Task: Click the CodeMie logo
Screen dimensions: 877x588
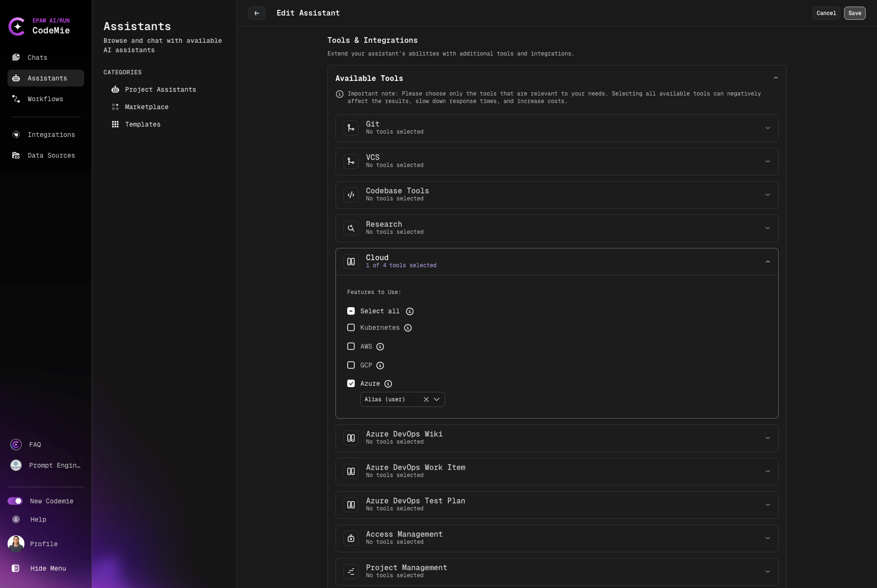Action: coord(17,26)
